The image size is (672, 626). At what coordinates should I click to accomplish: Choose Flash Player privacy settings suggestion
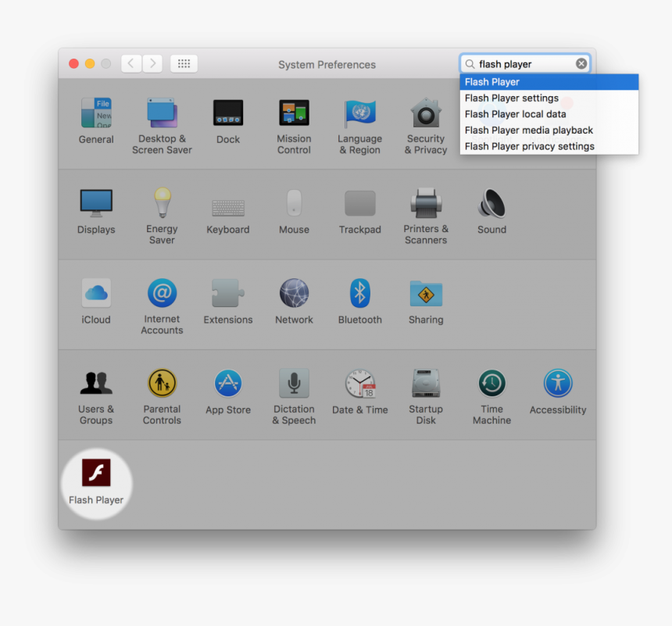pyautogui.click(x=549, y=146)
